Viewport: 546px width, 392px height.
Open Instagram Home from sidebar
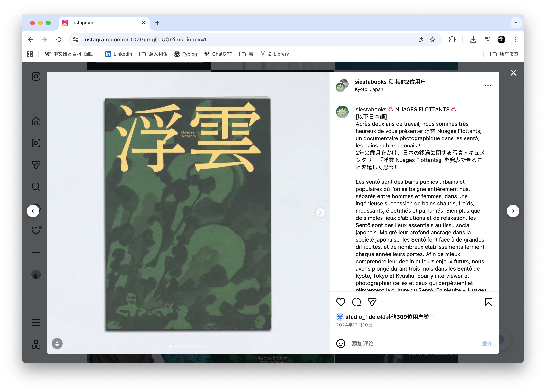[36, 121]
